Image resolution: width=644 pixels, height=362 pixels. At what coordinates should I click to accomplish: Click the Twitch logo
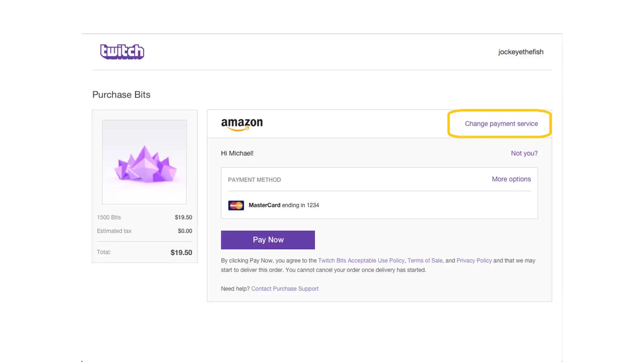tap(122, 52)
